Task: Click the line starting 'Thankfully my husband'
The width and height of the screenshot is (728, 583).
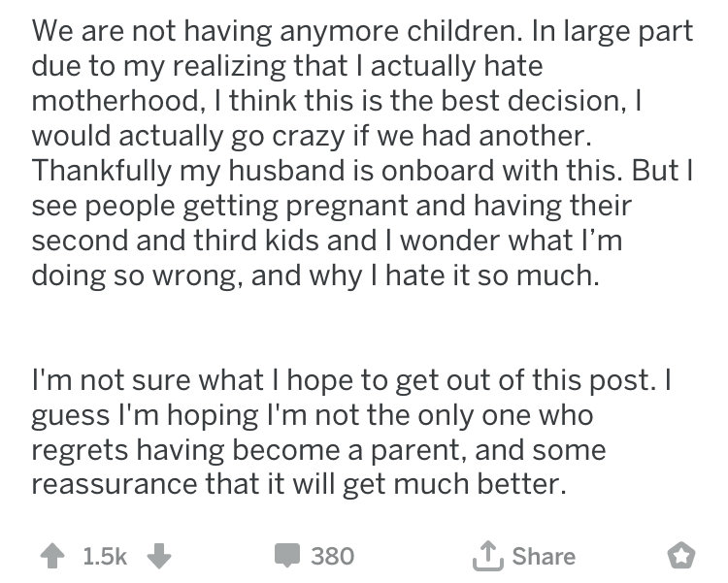Action: tap(362, 171)
